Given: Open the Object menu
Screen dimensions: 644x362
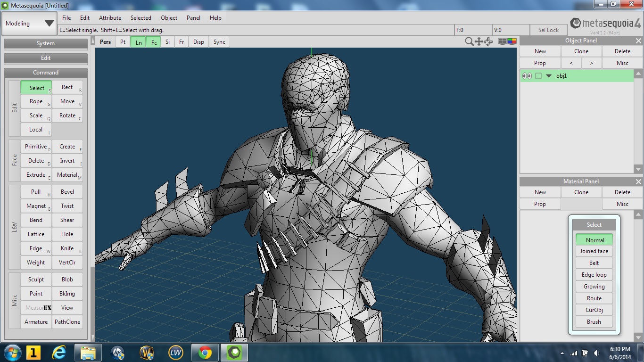Looking at the screenshot, I should pos(169,18).
